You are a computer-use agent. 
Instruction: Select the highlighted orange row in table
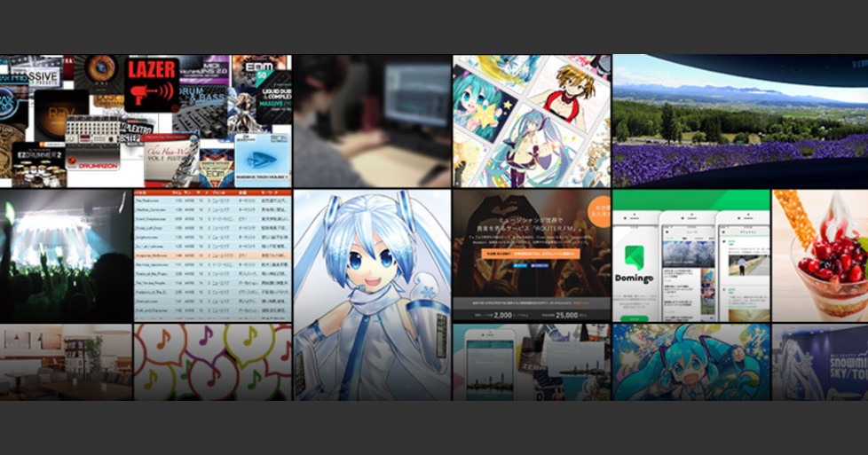click(212, 255)
